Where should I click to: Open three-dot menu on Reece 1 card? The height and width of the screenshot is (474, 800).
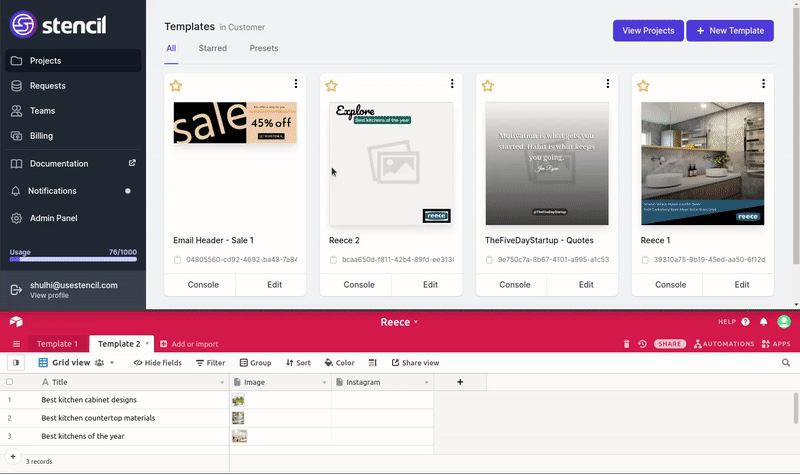763,84
